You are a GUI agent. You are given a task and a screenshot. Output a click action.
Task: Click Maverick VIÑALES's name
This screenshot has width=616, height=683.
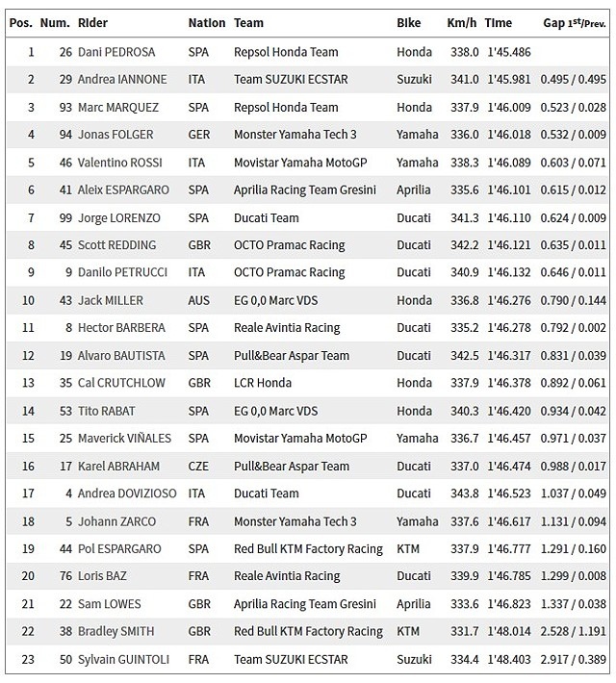pyautogui.click(x=125, y=439)
